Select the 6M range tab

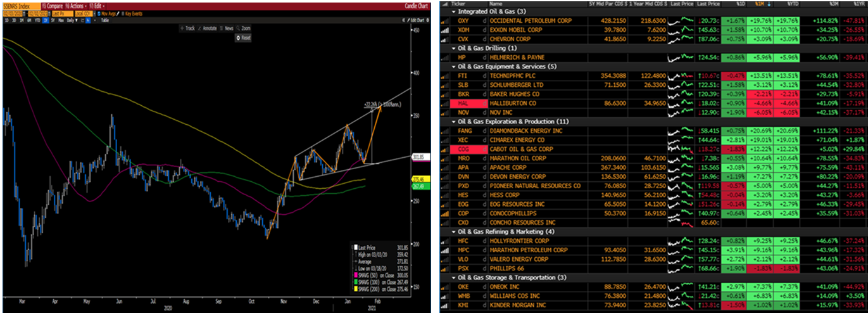coord(29,20)
